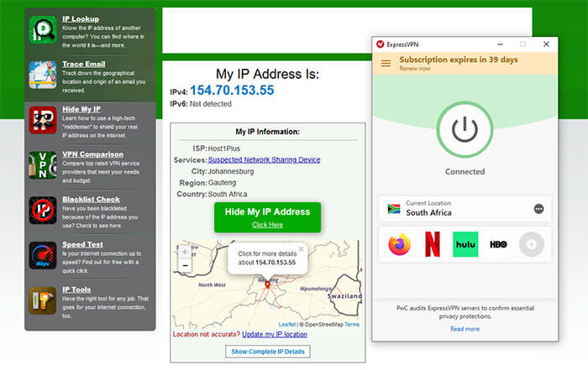Viewport: 588px width, 370px height.
Task: Click the Host1Plus ISP value
Action: (224, 149)
